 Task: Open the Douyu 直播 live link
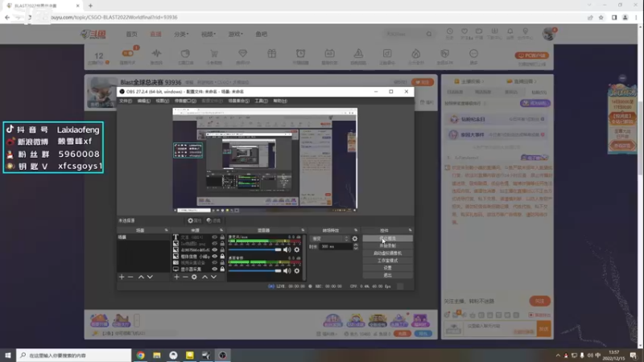coord(155,34)
